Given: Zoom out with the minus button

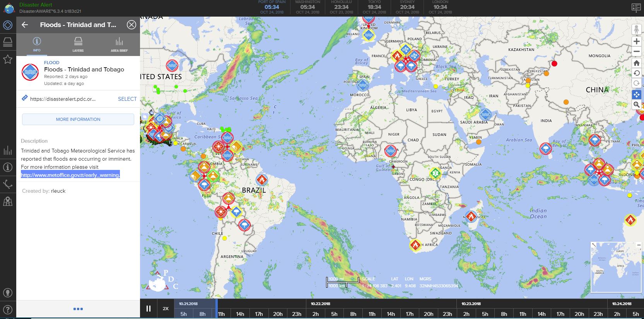Looking at the screenshot, I should pos(636,51).
